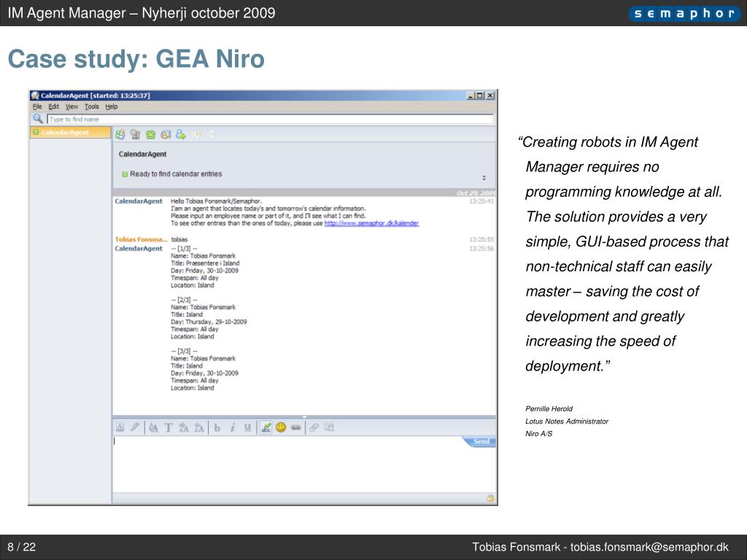
Task: Click the add person with arrow icon
Action: [x=181, y=135]
